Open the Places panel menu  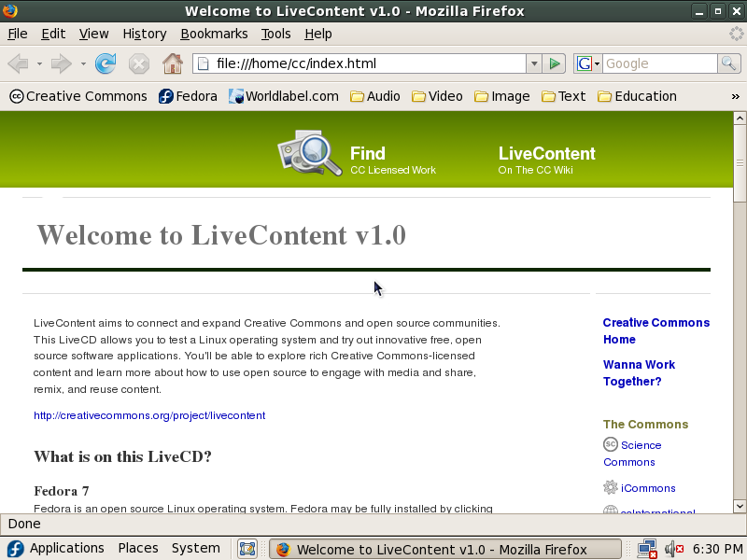[138, 548]
